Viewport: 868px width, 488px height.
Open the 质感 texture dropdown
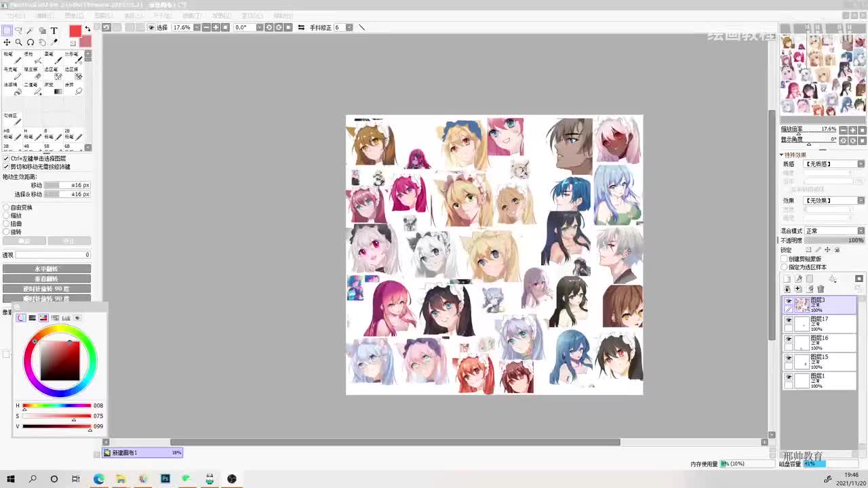pos(834,164)
